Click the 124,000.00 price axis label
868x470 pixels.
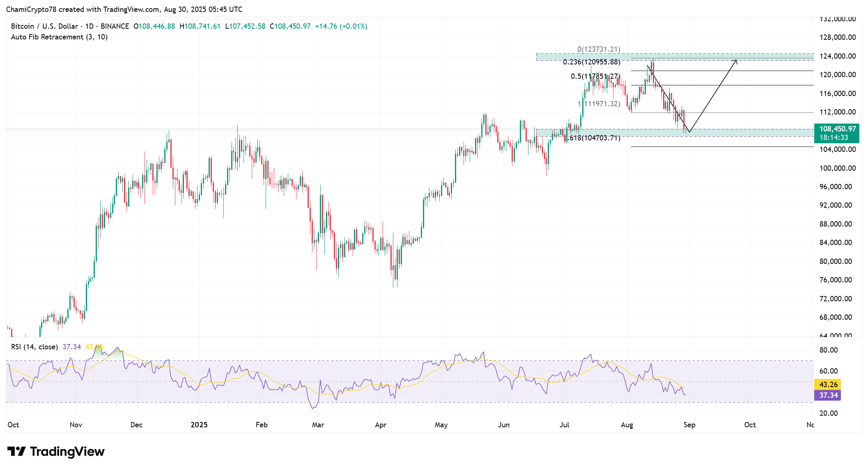[838, 56]
